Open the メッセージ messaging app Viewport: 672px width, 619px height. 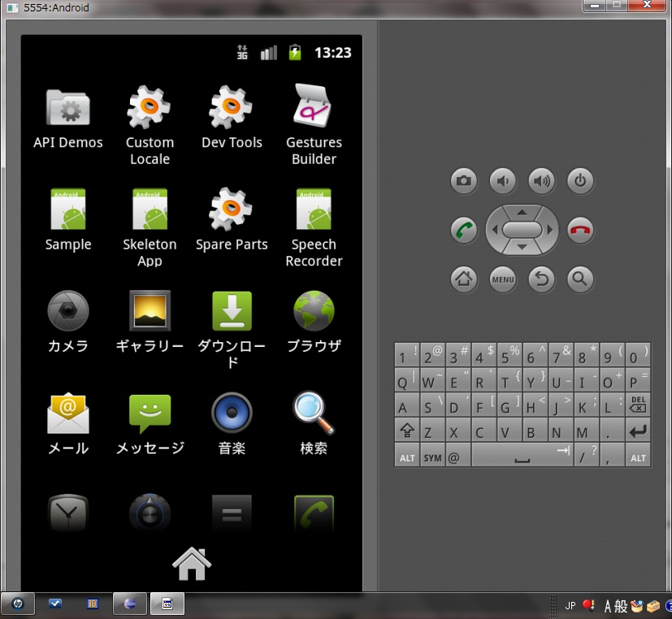(x=150, y=424)
